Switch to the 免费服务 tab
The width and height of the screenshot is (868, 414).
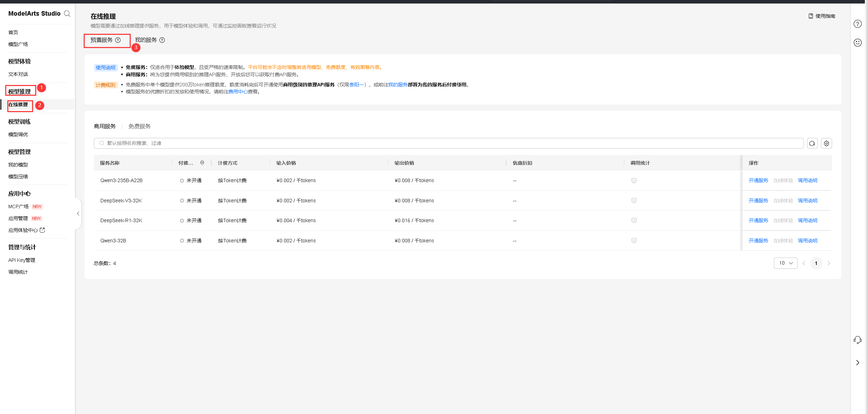click(x=139, y=126)
